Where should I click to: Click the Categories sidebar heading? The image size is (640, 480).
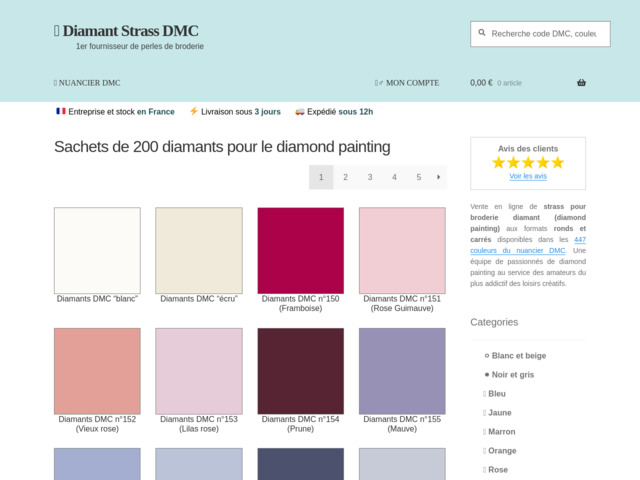pos(494,322)
